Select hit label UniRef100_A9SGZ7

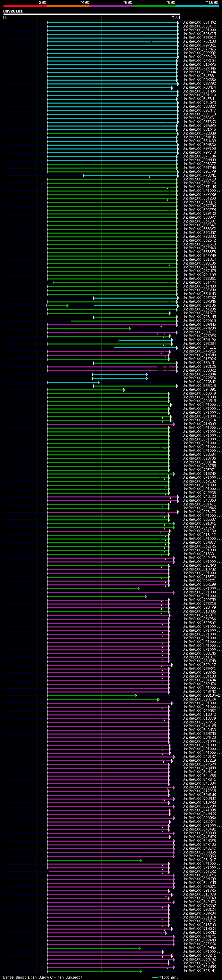199,164
